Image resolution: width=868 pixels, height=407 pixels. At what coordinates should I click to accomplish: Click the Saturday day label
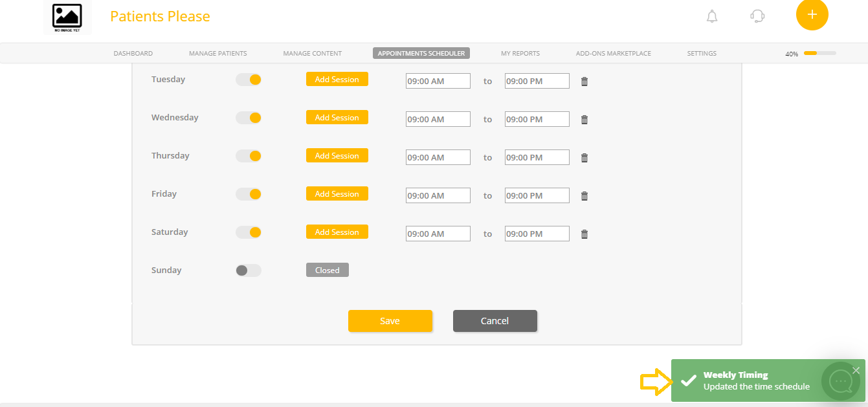pyautogui.click(x=170, y=232)
